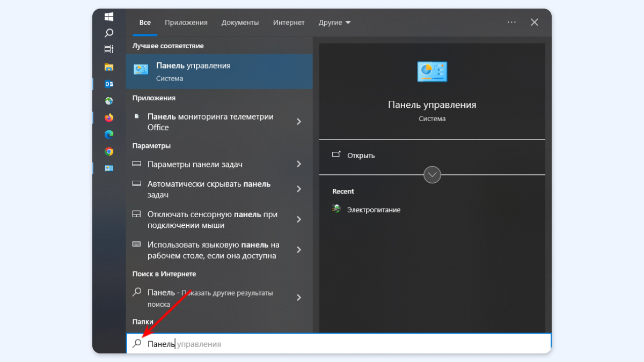Select the Панель управления best match result
The width and height of the screenshot is (644, 362).
(219, 71)
